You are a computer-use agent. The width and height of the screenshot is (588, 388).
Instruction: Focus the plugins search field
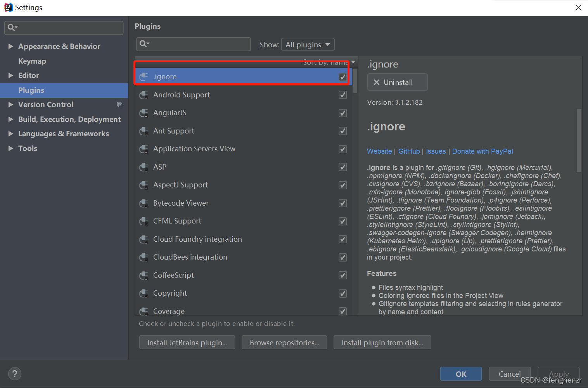(x=194, y=44)
